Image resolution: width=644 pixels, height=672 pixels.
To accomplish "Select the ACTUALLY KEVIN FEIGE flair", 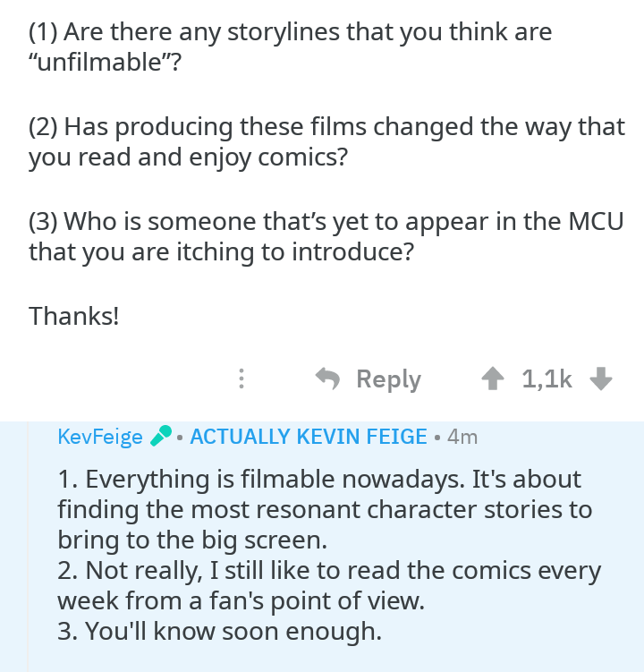I will tap(309, 437).
